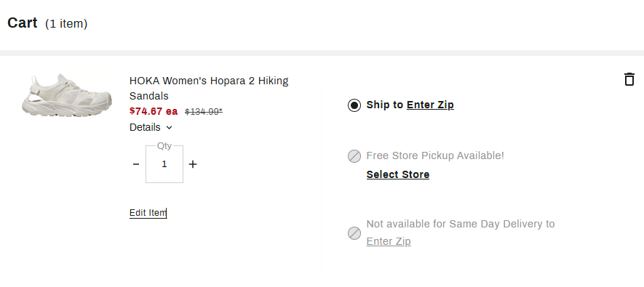The width and height of the screenshot is (644, 287).
Task: Select the Same Day Delivery radio option
Action: [354, 233]
